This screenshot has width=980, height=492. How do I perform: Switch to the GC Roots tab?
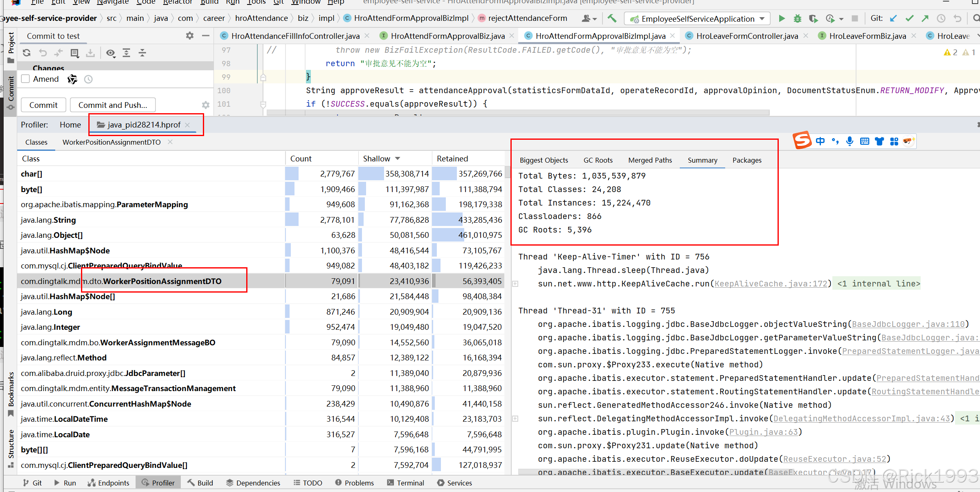coord(598,160)
